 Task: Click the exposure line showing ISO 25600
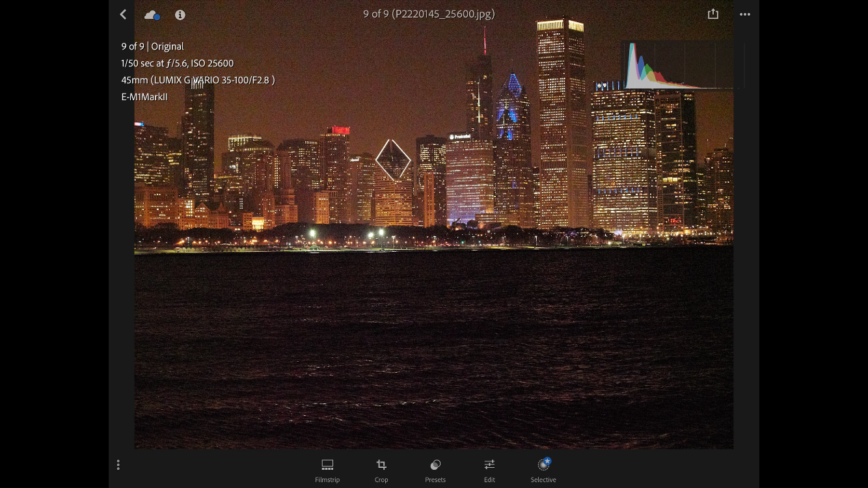tap(177, 63)
